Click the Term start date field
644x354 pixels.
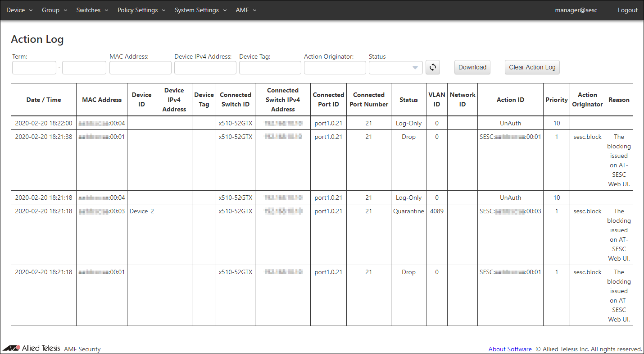pos(34,68)
